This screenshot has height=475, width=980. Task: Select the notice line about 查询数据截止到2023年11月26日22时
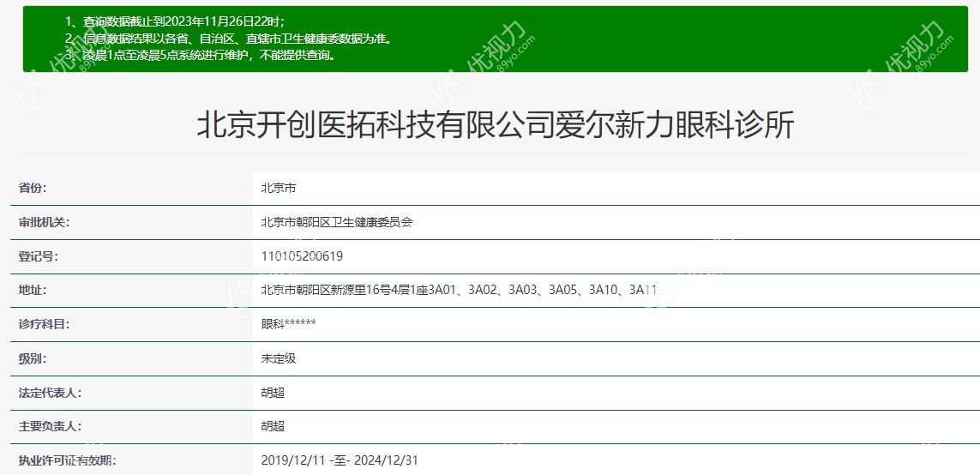pos(174,22)
